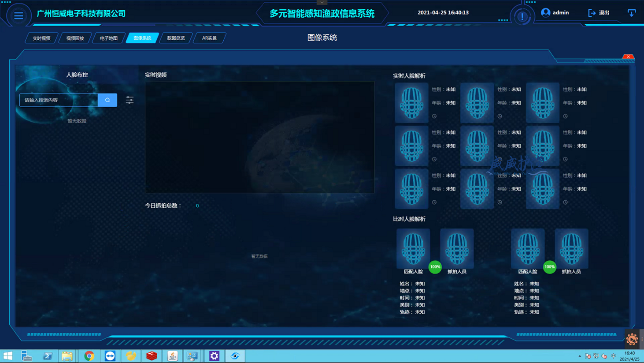The height and width of the screenshot is (363, 644).
Task: Switch to the 电子地图 tab
Action: point(108,38)
